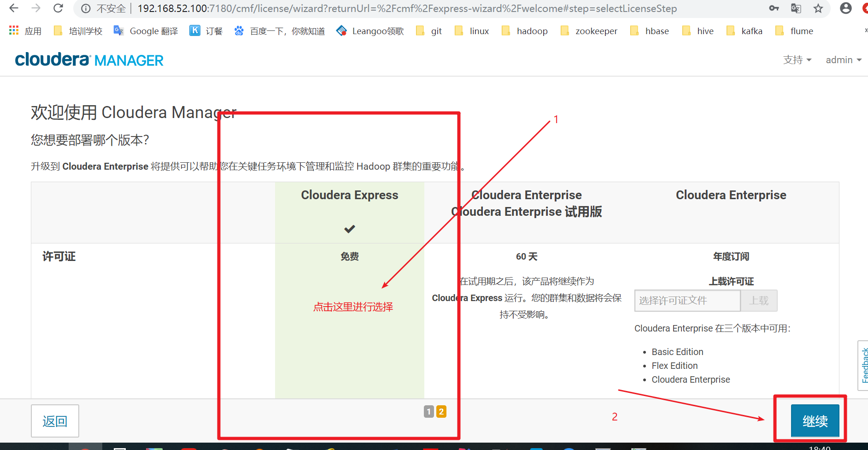Expand the admin user dropdown
This screenshot has width=868, height=450.
(844, 60)
